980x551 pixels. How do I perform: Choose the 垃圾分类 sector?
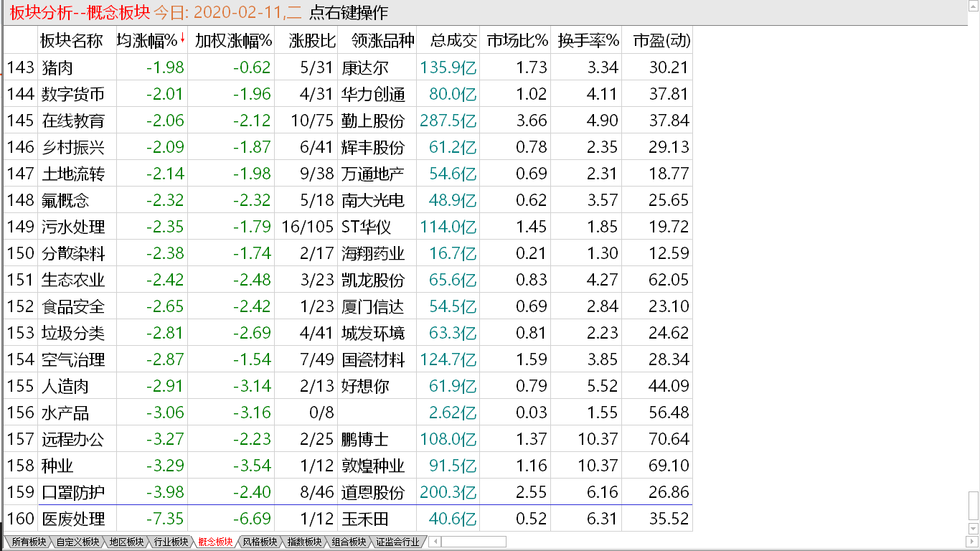click(x=73, y=333)
